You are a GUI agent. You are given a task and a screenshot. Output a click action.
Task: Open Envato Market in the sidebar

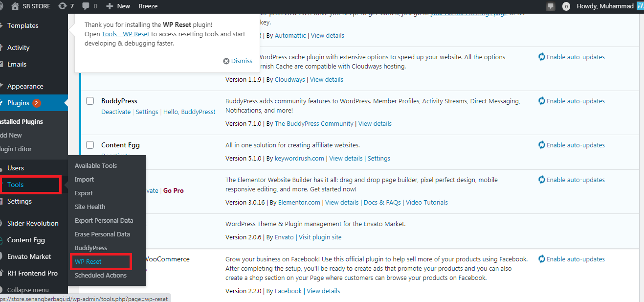[29, 256]
